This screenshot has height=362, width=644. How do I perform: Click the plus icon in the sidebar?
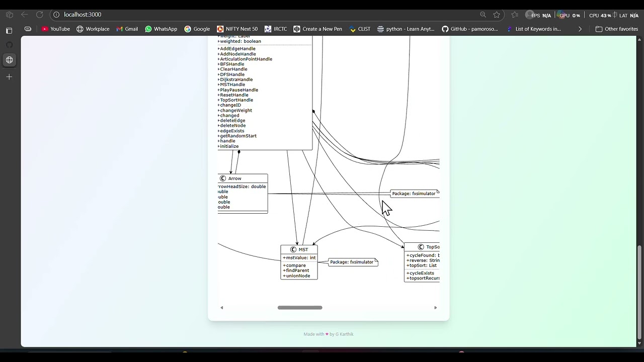9,77
